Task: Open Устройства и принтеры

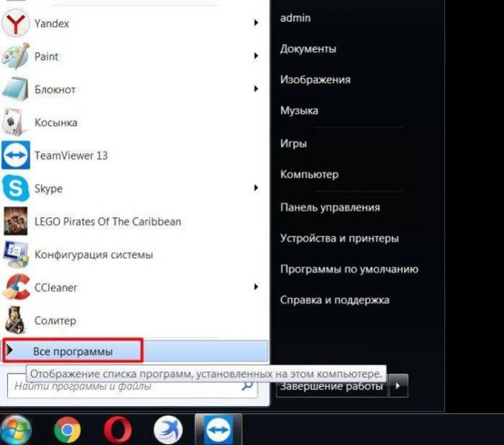Action: pos(339,239)
